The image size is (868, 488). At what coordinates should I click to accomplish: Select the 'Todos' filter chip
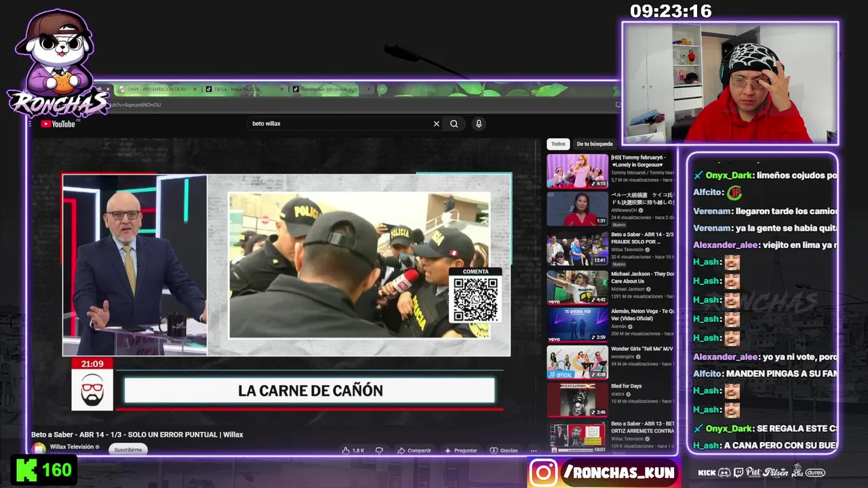558,144
